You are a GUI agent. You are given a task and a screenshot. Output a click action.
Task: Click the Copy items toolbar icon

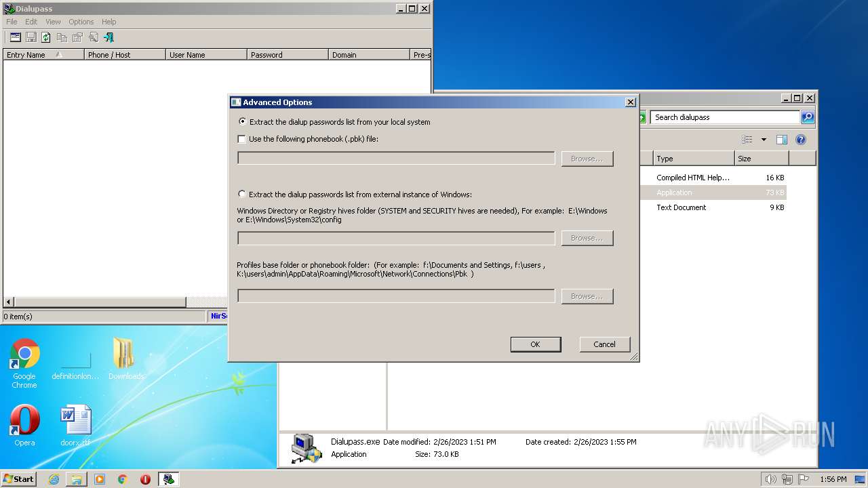[62, 37]
